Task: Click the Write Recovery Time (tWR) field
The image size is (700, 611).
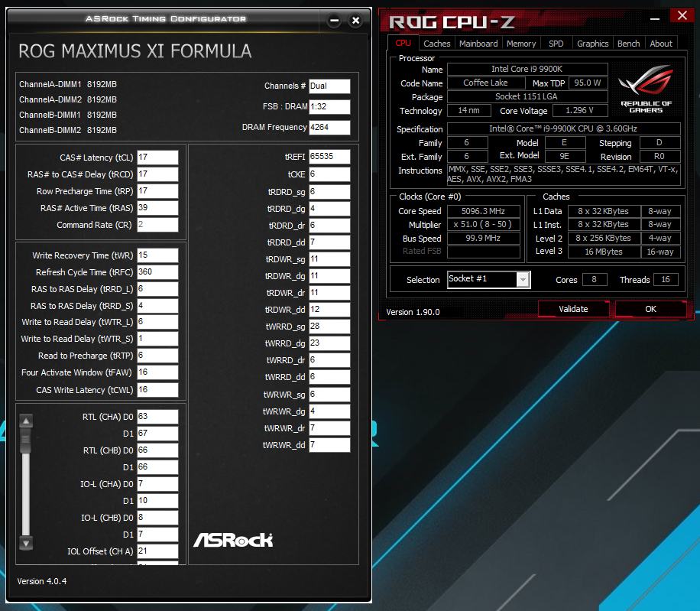Action: [157, 255]
